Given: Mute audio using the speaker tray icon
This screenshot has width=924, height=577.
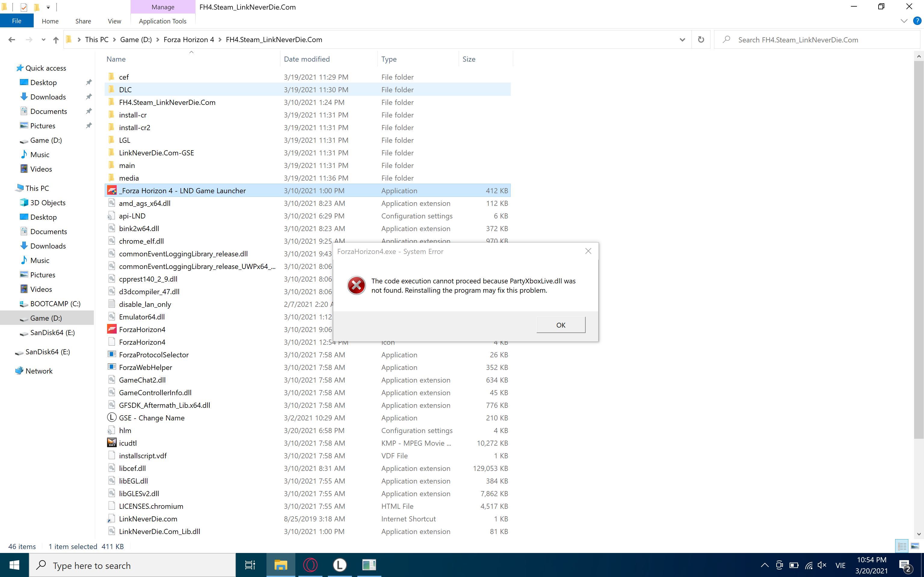Looking at the screenshot, I should click(822, 565).
